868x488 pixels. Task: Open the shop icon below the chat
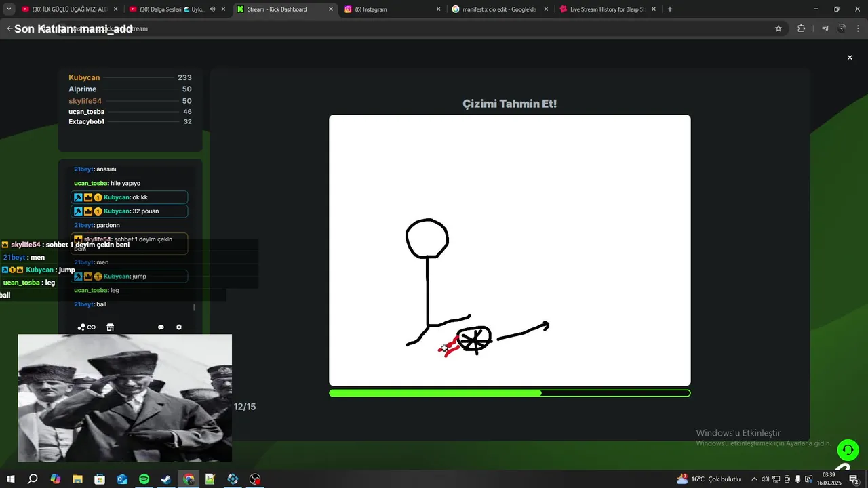coord(111,327)
